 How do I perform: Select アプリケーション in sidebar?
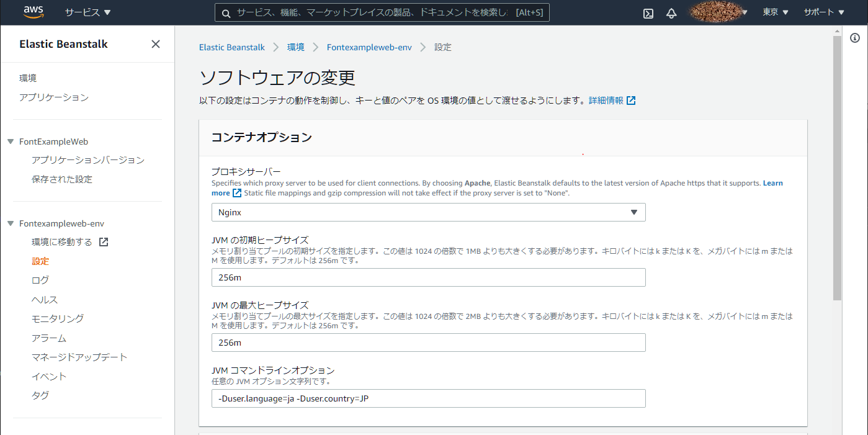(x=54, y=97)
